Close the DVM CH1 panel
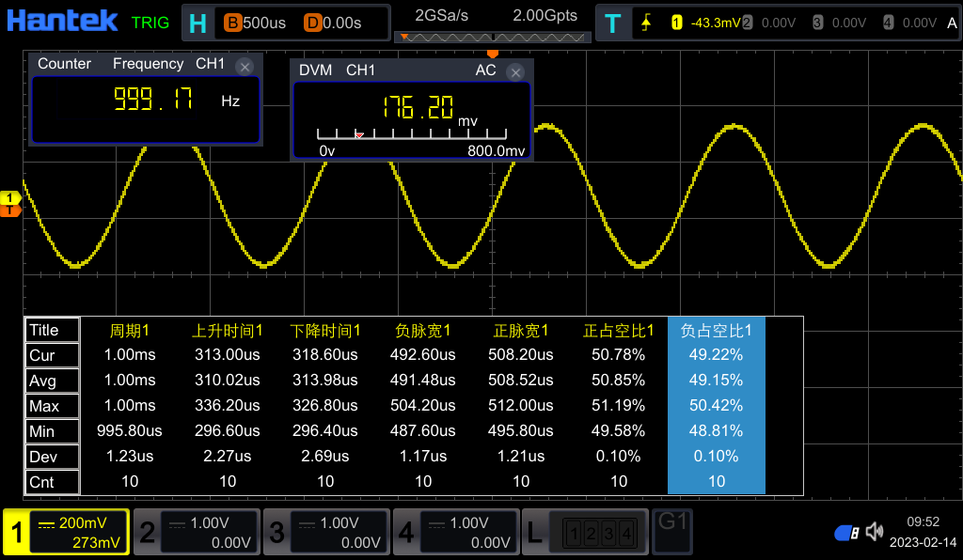The width and height of the screenshot is (963, 560). 514,72
